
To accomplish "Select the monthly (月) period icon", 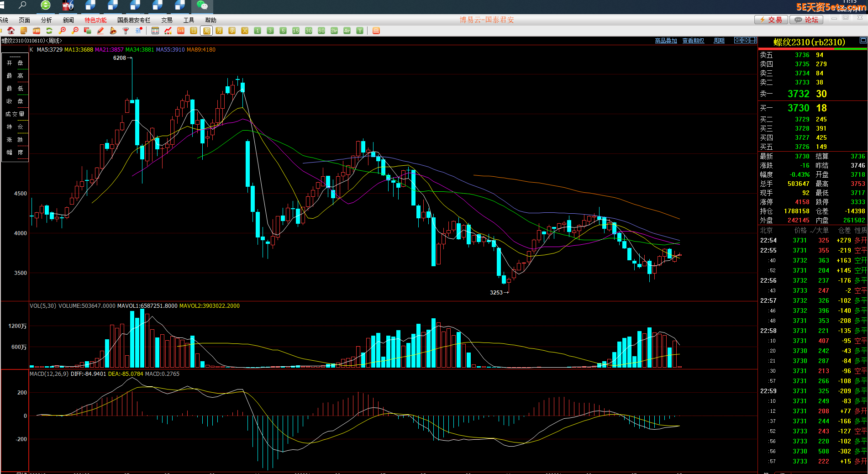I will [219, 31].
